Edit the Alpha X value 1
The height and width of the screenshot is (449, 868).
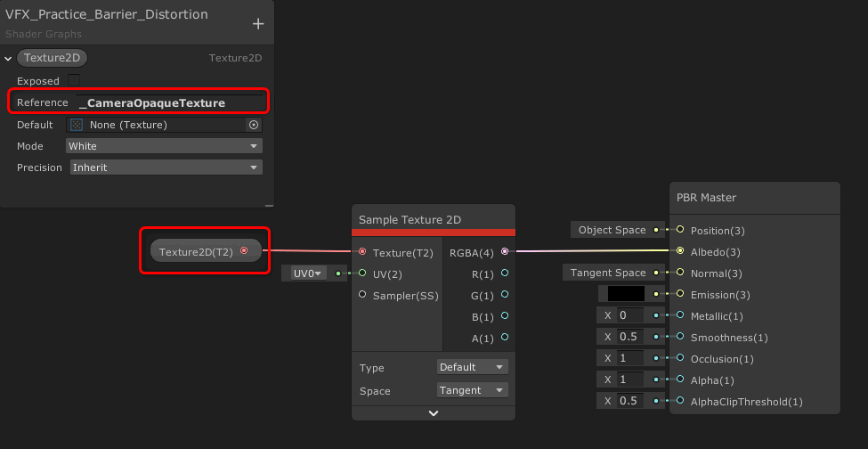pos(630,380)
